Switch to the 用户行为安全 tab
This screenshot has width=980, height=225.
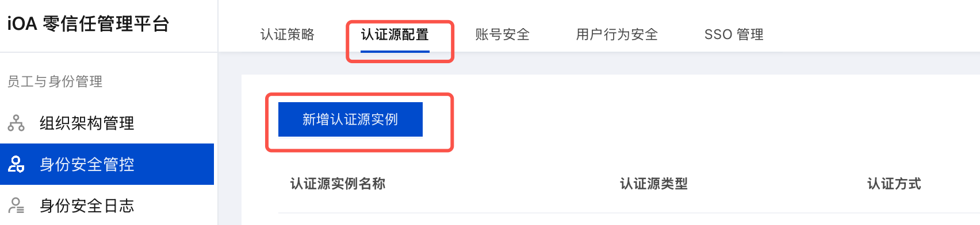617,34
